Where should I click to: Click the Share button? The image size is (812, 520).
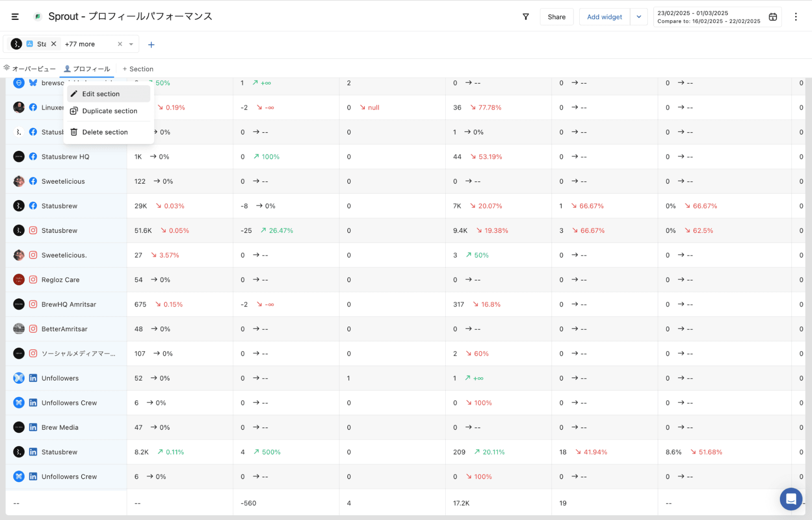point(556,17)
